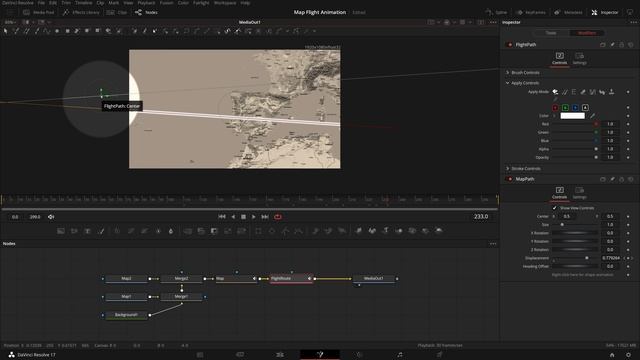
Task: Open MapPath Settings tab
Action: coord(580,193)
